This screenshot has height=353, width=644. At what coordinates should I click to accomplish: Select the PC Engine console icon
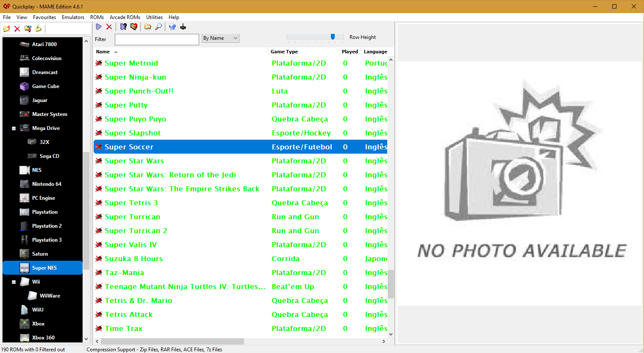25,198
